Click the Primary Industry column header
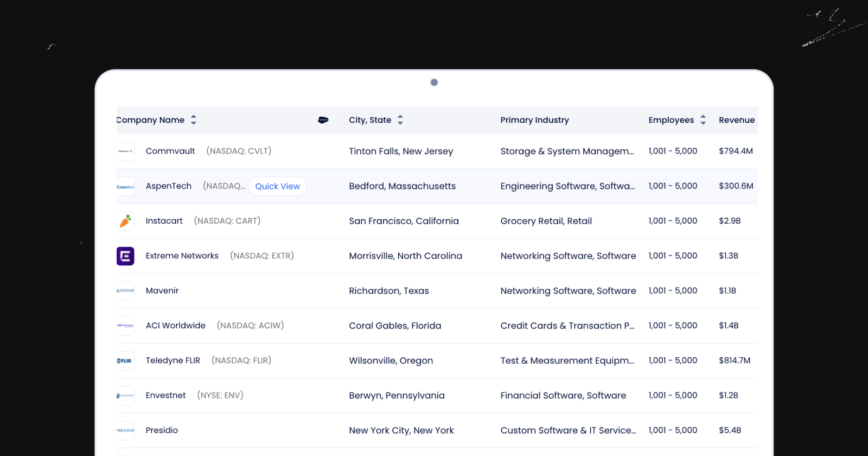868x456 pixels. tap(535, 120)
